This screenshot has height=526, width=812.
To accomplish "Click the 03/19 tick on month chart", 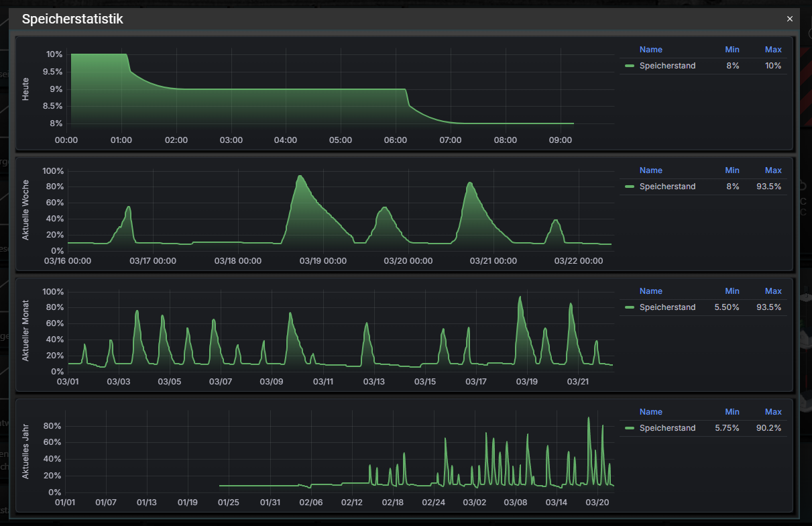I will tap(526, 382).
